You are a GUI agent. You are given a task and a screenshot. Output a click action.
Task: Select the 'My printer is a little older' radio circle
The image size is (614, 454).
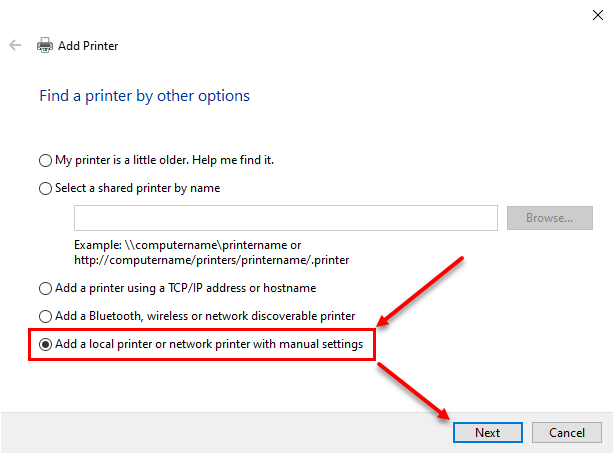[x=45, y=160]
